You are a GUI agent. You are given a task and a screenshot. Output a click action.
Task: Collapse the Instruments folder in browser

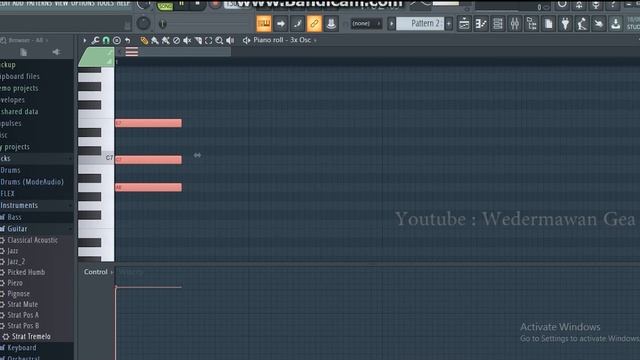point(19,205)
